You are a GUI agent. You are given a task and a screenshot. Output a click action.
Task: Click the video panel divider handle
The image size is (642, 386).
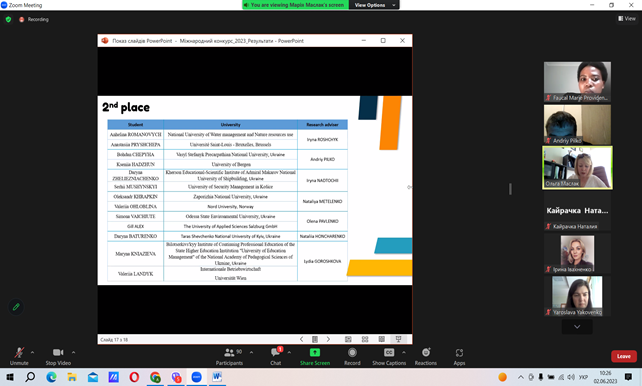coord(510,189)
